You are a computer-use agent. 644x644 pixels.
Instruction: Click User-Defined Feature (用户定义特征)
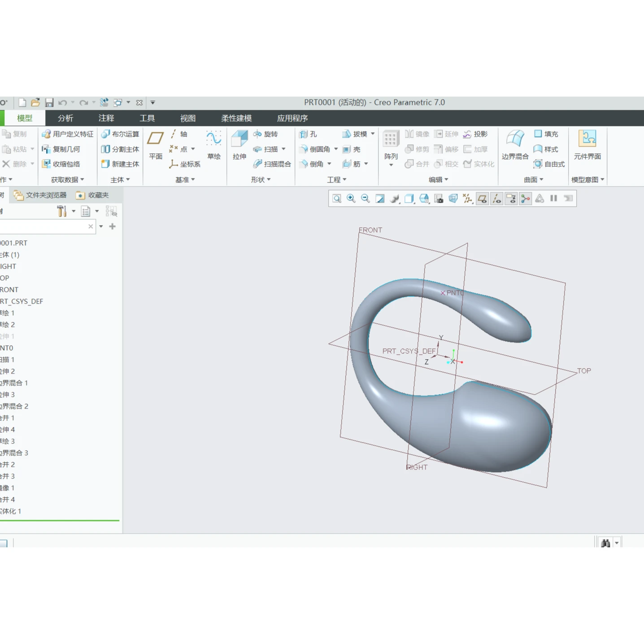(68, 134)
